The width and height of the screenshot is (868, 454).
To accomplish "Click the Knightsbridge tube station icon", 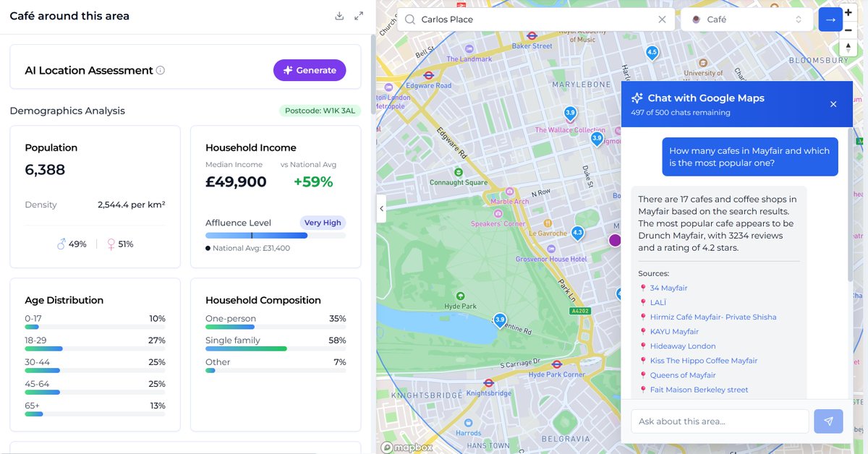I will [488, 382].
